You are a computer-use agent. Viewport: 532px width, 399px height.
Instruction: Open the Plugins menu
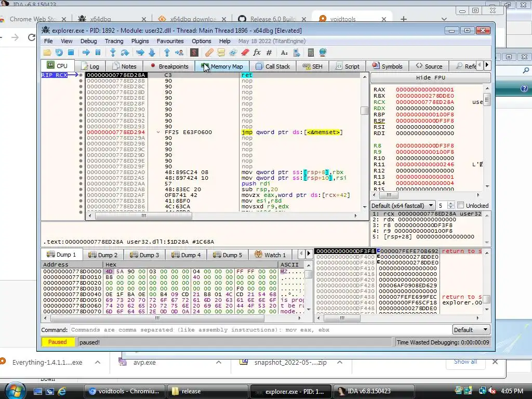(x=140, y=41)
